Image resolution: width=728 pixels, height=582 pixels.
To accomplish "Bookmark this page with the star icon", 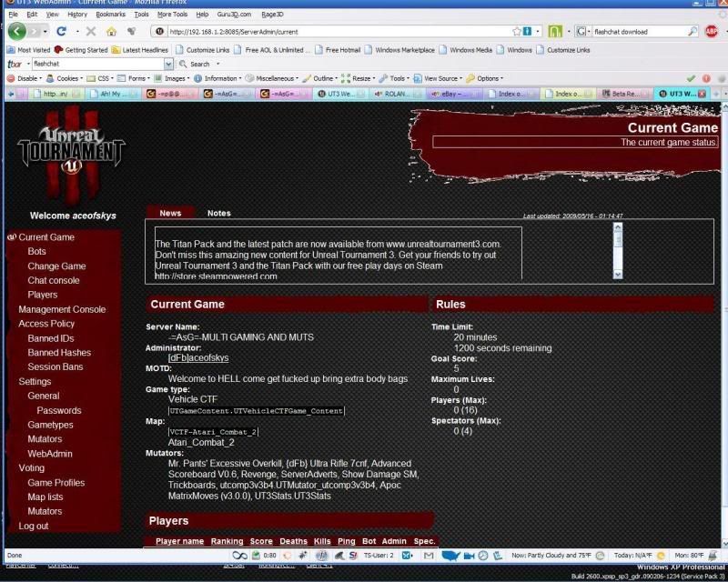I will point(517,32).
